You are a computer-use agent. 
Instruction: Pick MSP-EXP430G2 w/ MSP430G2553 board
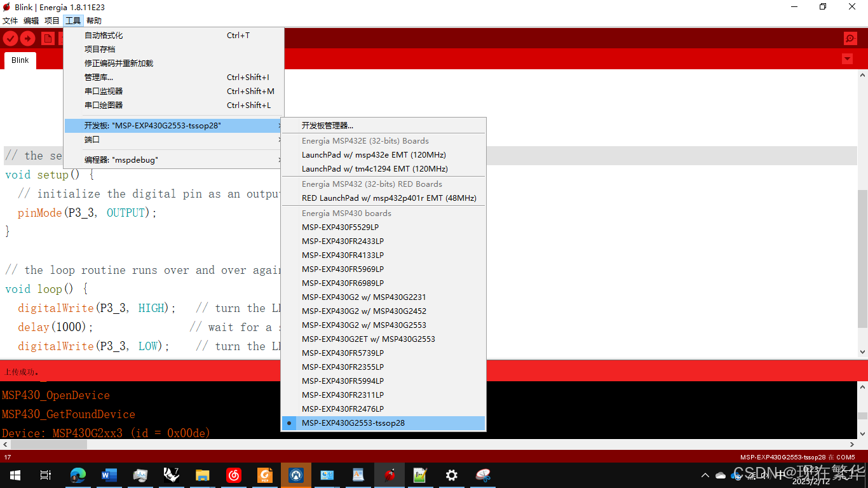[383, 325]
